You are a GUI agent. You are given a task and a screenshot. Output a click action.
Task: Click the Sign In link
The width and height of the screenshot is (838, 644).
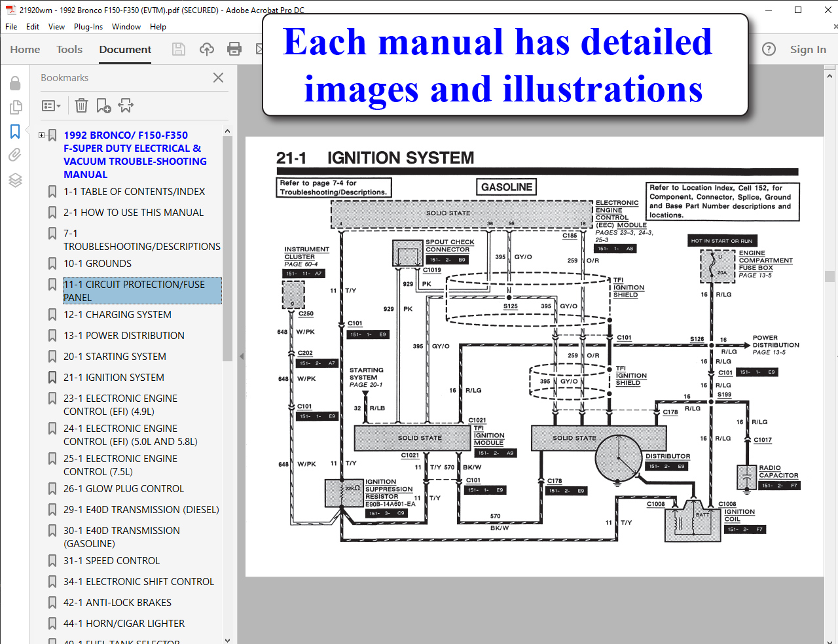808,49
